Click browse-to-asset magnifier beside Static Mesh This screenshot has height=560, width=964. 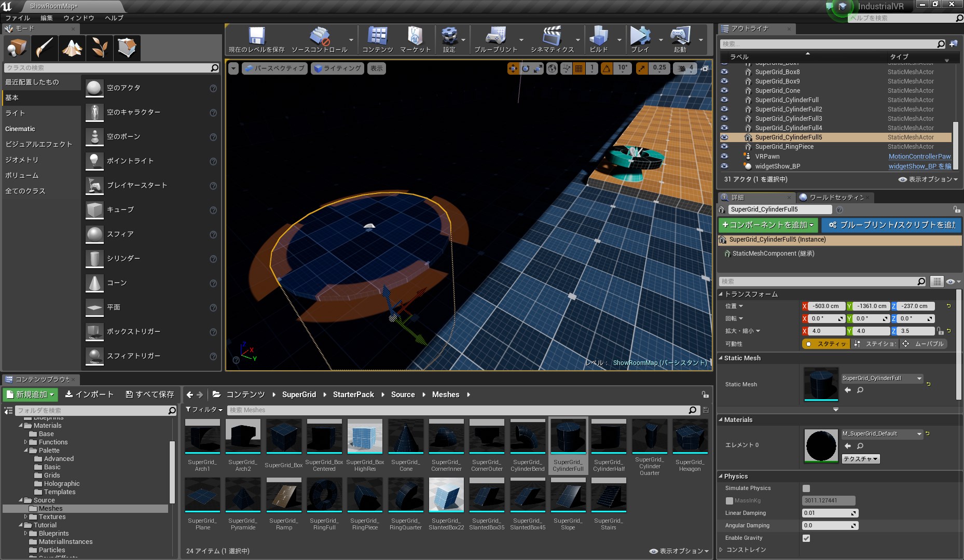(860, 390)
